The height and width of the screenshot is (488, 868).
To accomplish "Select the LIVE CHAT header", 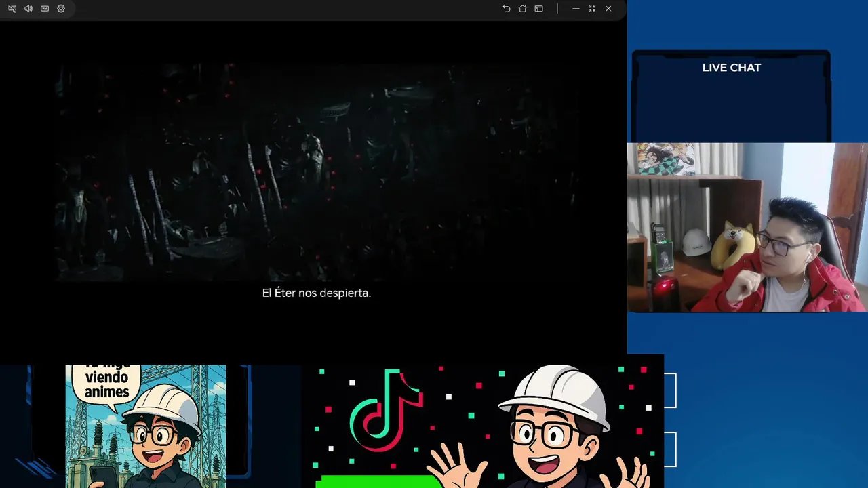I will click(x=731, y=68).
